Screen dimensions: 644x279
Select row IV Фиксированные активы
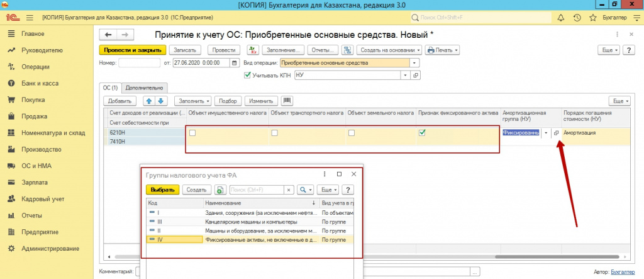coord(250,239)
